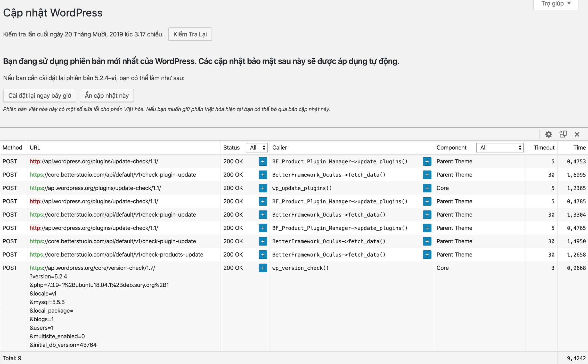Expand caller stack for row timed 1,4950
The height and width of the screenshot is (364, 588).
point(427,241)
